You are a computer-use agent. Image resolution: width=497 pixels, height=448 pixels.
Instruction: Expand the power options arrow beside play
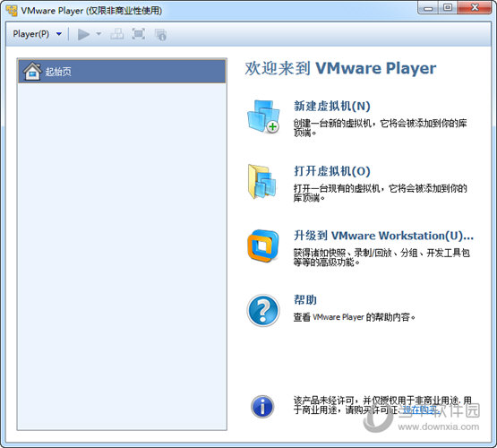(99, 34)
